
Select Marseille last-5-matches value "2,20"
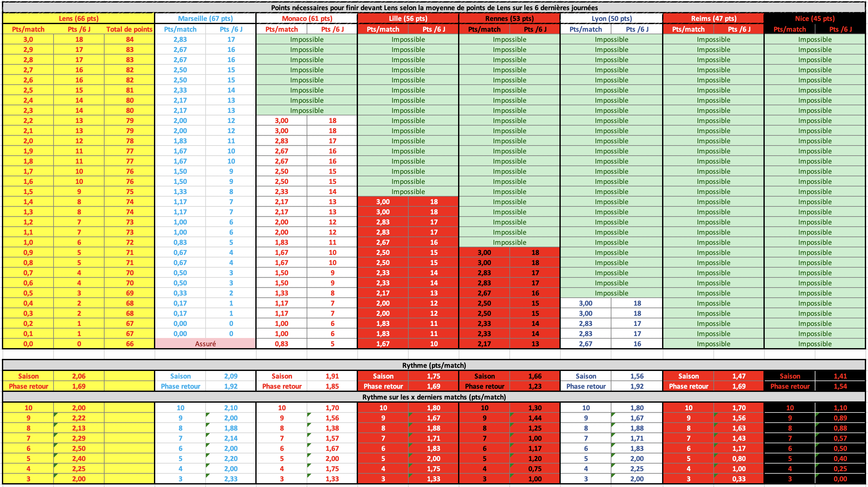tap(231, 458)
